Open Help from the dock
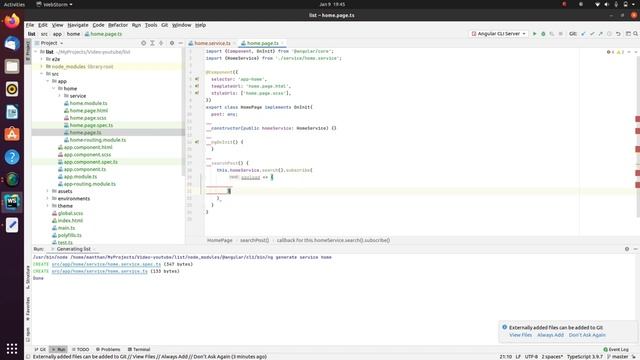Image resolution: width=640 pixels, height=360 pixels. click(x=12, y=157)
